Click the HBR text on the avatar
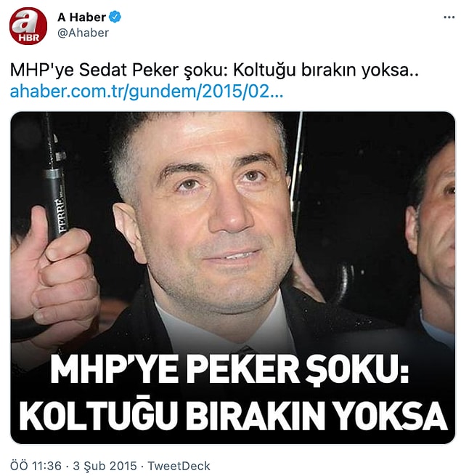Screen dimensions: 461x476 [x=29, y=38]
